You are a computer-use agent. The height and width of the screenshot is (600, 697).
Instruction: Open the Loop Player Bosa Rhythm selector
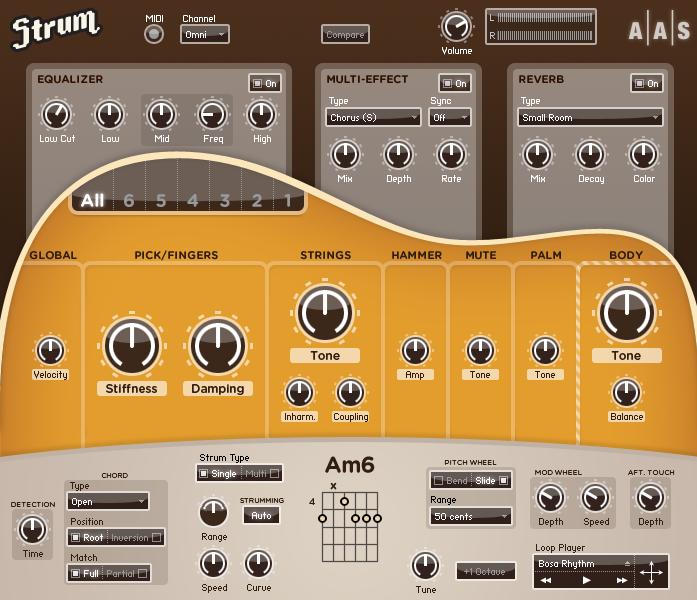click(584, 564)
